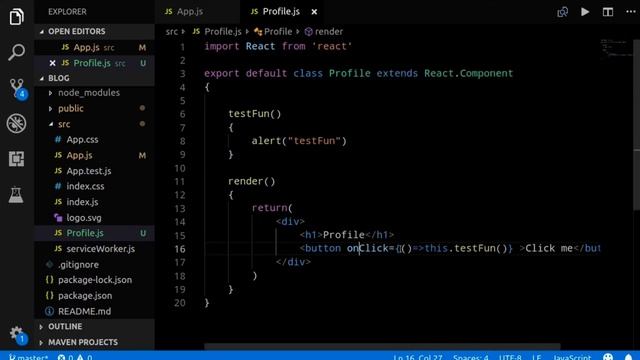Close Profile.js in Open Editors list
Image resolution: width=640 pixels, height=360 pixels.
[52, 63]
